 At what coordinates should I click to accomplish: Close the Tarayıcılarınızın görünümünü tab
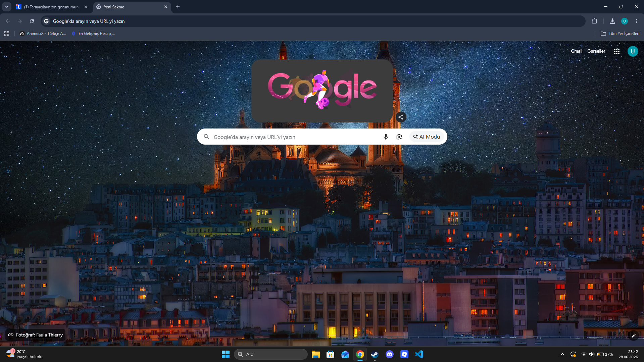coord(86,7)
